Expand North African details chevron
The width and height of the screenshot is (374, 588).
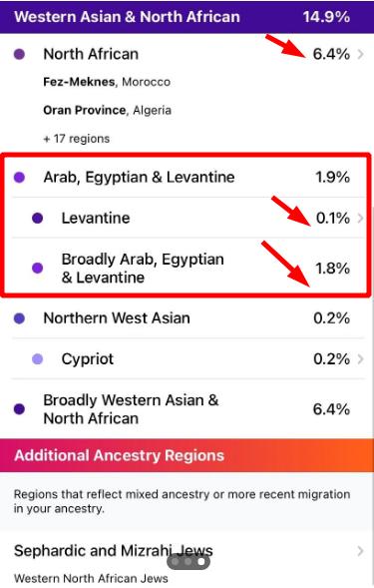pos(360,54)
